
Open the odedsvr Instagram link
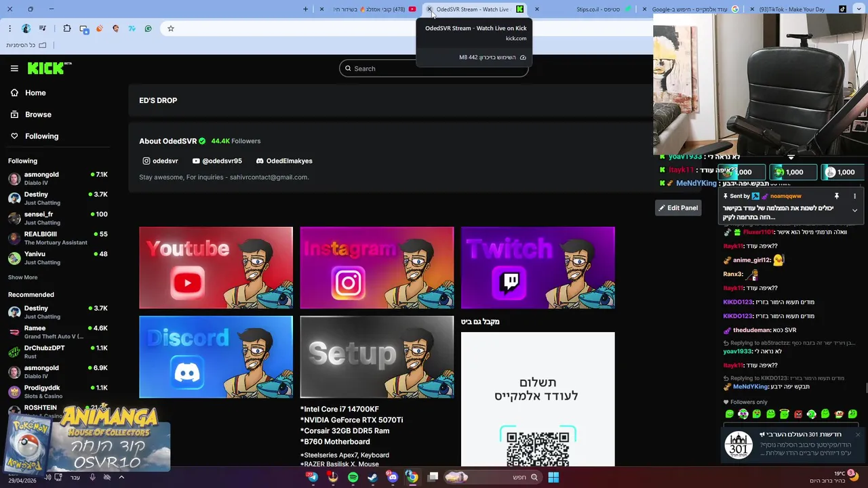(160, 161)
